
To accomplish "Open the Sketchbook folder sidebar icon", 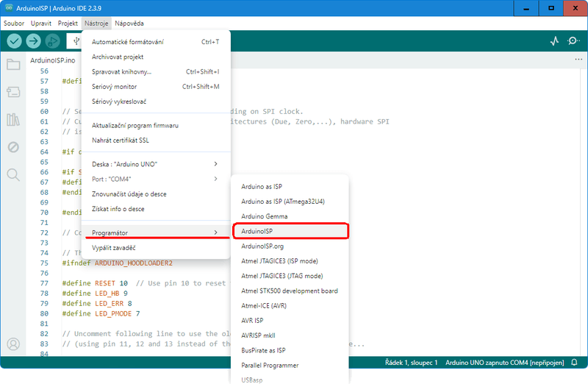I will point(13,65).
